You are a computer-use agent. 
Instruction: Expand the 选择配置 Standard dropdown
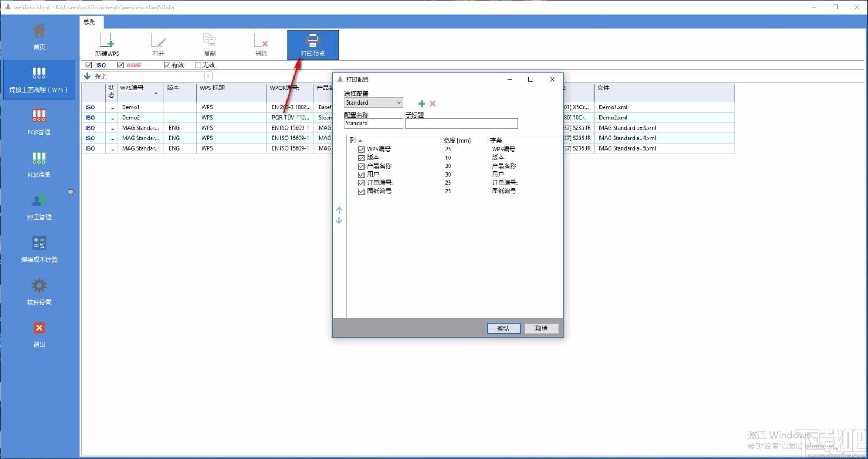[x=399, y=102]
